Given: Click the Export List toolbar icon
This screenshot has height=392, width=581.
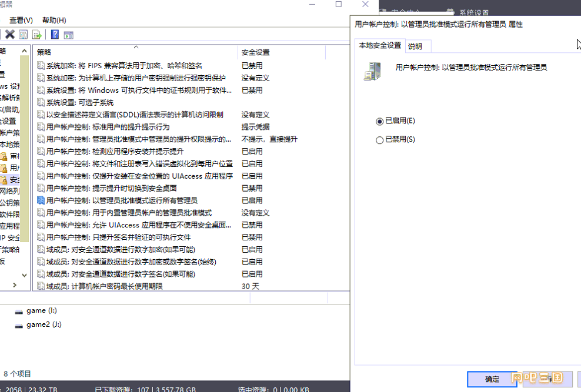Looking at the screenshot, I should (x=37, y=35).
